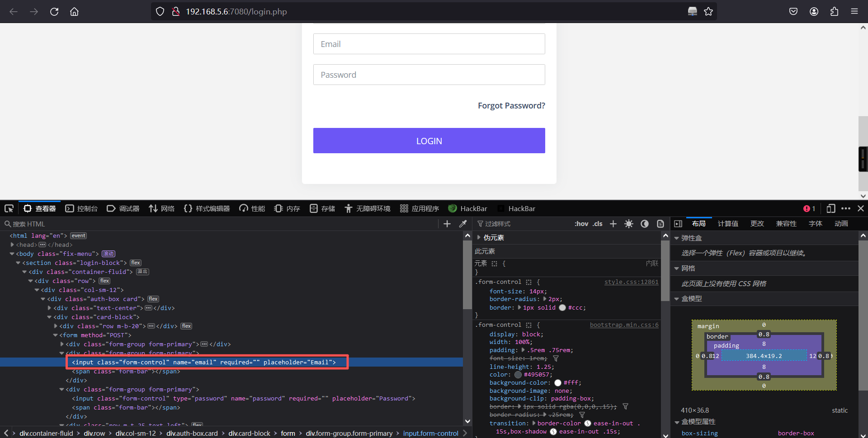Open the Firefox account icon
This screenshot has height=438, width=868.
pyautogui.click(x=814, y=11)
